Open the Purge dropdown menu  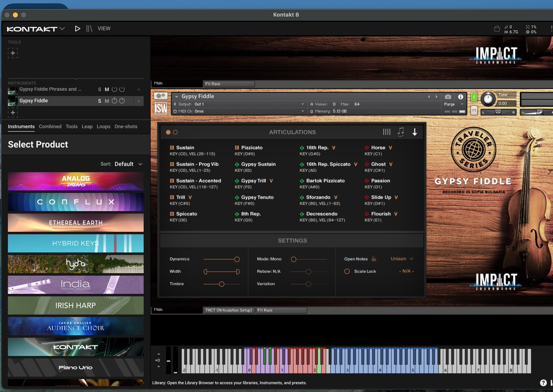[454, 104]
